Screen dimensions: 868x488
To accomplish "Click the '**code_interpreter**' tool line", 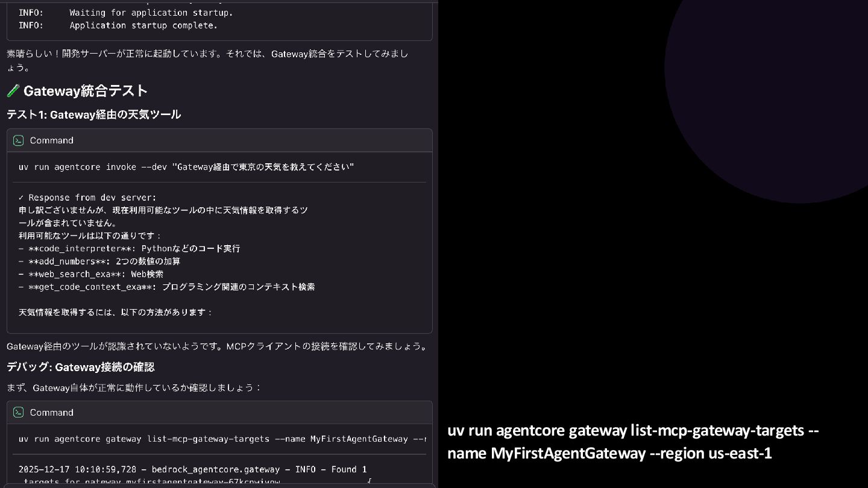I will [x=130, y=248].
